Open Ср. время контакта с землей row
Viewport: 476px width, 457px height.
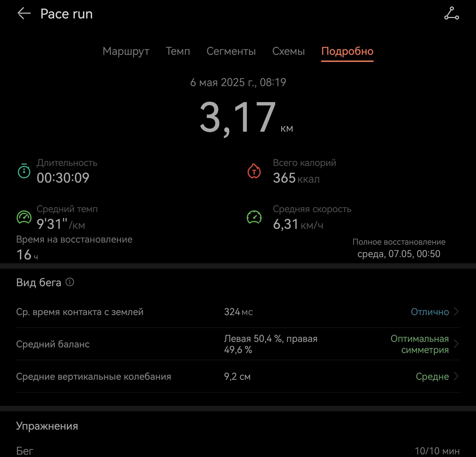tap(238, 312)
